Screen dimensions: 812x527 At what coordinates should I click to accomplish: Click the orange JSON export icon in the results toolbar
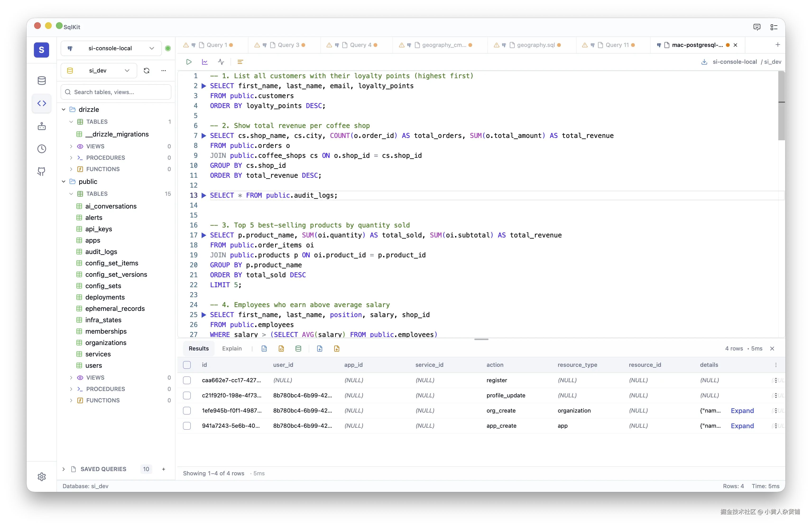(x=281, y=348)
